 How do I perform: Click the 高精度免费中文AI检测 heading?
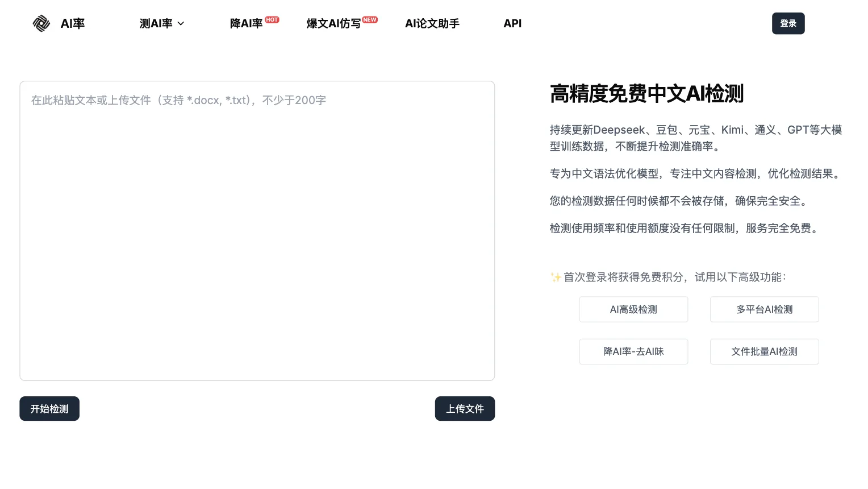click(647, 94)
